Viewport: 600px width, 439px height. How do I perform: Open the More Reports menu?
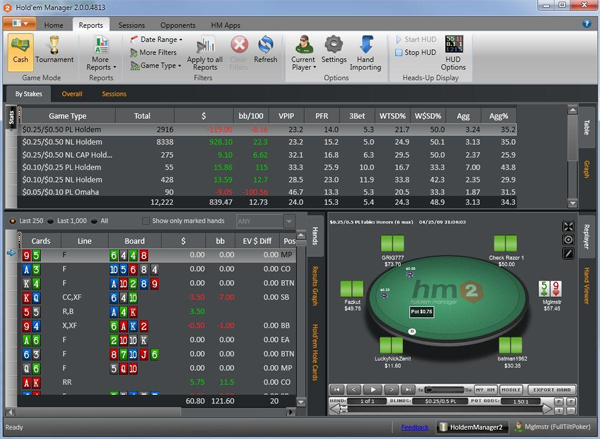click(x=100, y=50)
